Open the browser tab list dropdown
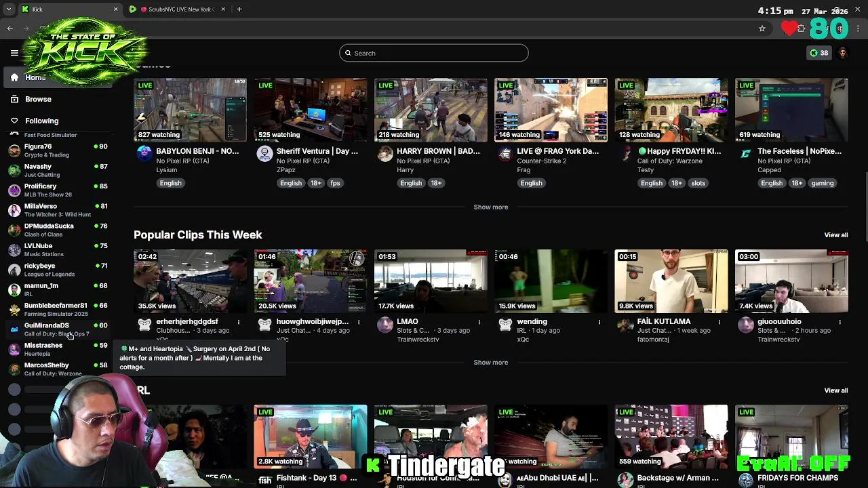Screen dimensions: 868x488 click(x=9, y=9)
